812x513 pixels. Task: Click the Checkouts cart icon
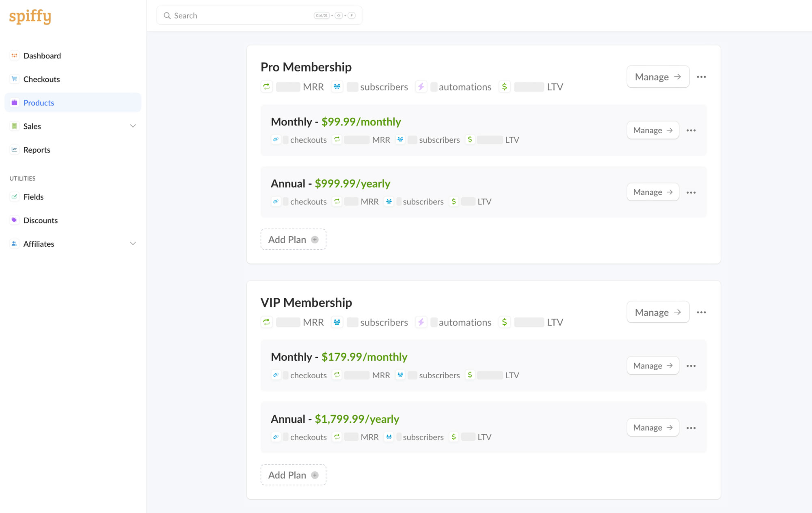[15, 79]
